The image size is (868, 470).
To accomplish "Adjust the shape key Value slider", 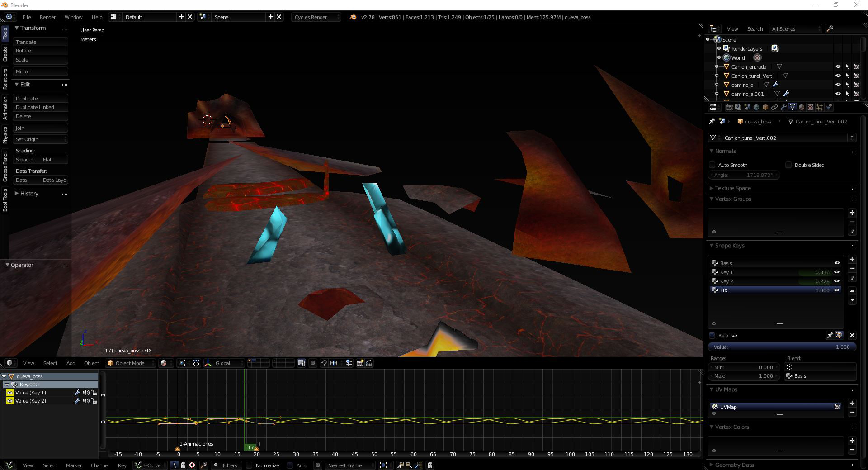I will [782, 347].
